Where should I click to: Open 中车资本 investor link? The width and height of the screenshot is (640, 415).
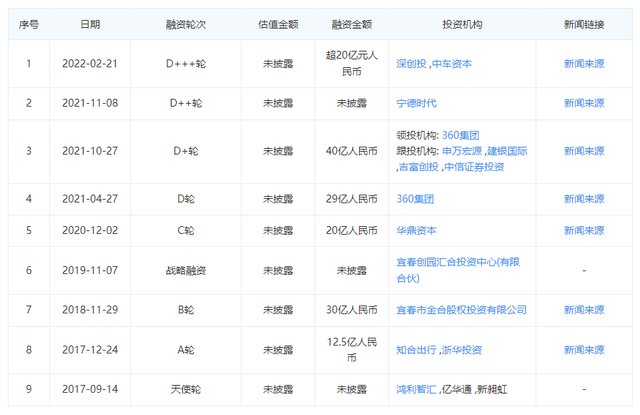click(x=452, y=63)
